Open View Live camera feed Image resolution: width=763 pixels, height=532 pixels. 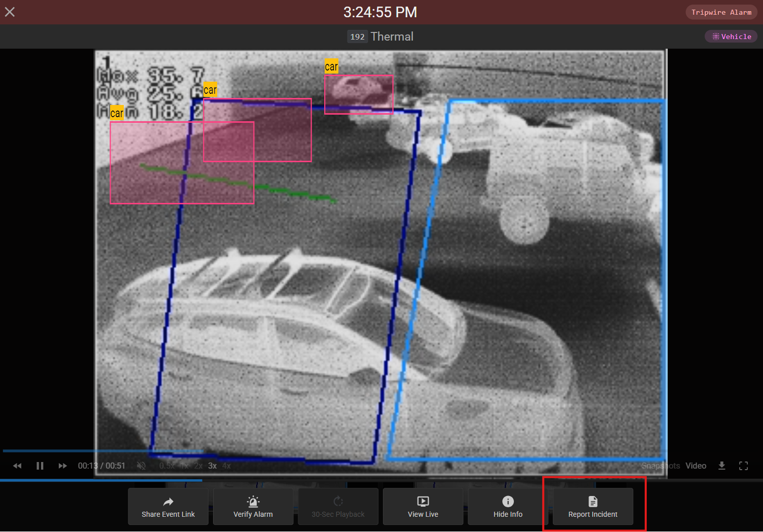pyautogui.click(x=423, y=507)
